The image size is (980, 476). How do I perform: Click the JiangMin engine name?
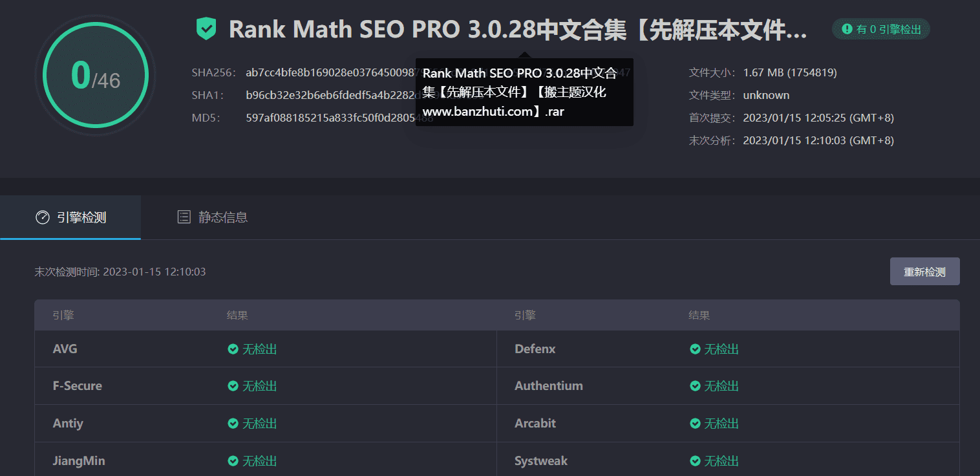(79, 461)
